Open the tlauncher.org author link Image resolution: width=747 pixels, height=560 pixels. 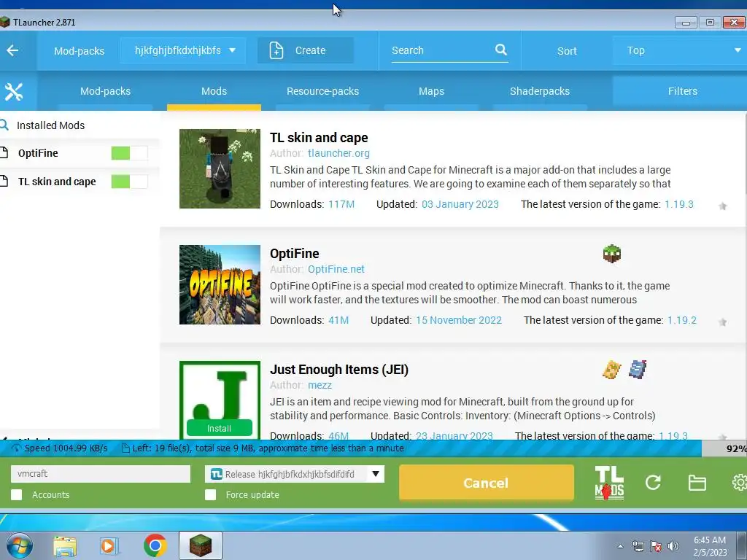click(x=338, y=153)
